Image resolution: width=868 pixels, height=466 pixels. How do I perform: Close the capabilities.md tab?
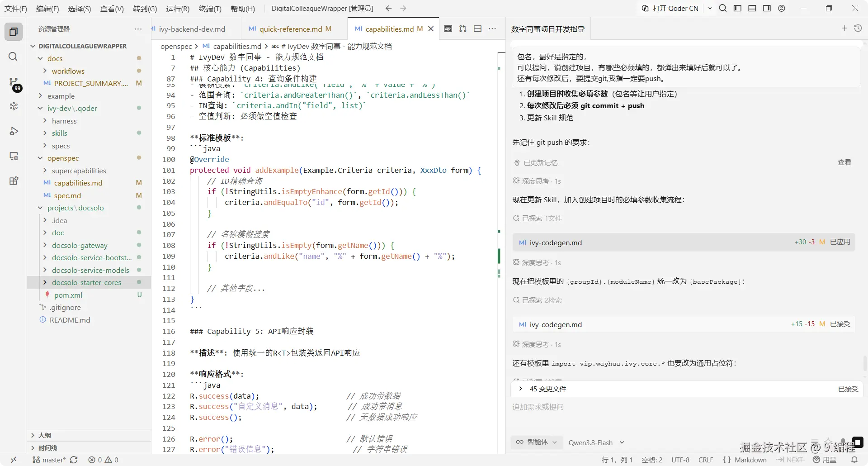(x=431, y=29)
